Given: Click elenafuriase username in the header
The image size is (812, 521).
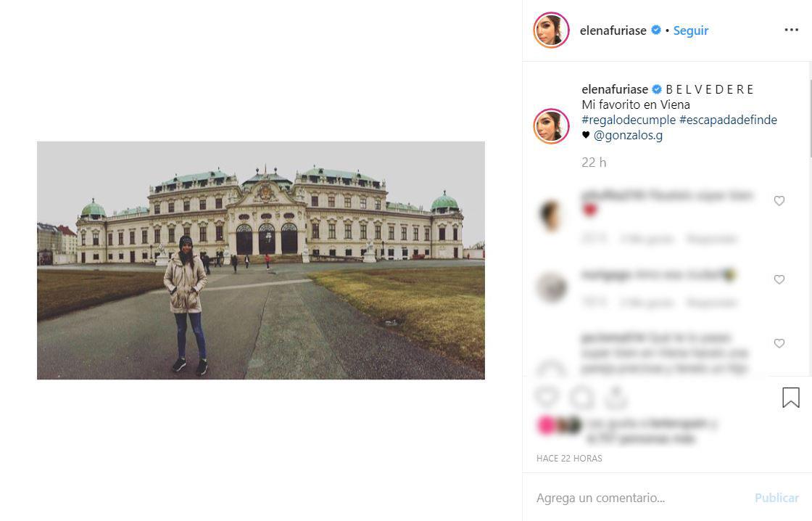Looking at the screenshot, I should [x=613, y=30].
